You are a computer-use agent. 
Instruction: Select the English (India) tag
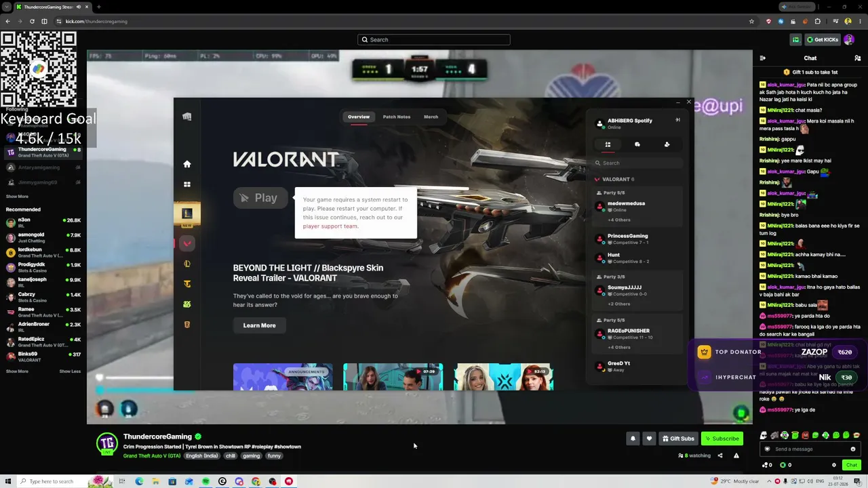[x=202, y=456]
